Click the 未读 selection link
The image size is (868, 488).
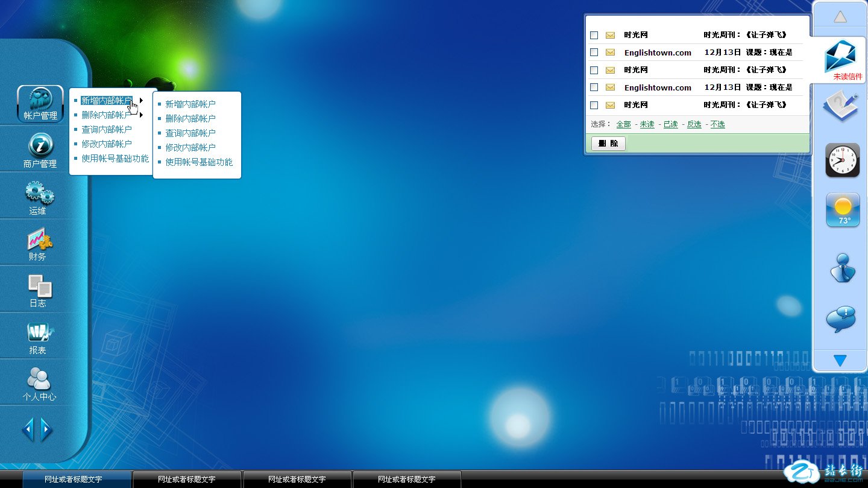[x=647, y=124]
